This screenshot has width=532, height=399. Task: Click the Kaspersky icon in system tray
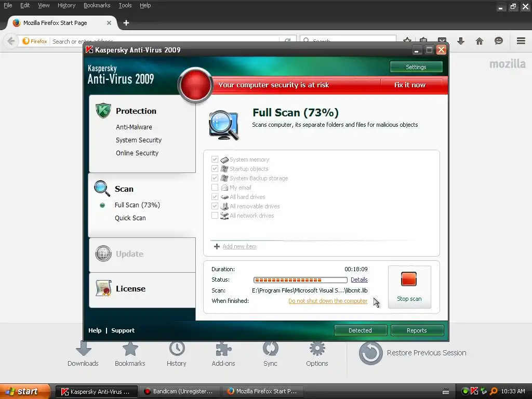[474, 391]
